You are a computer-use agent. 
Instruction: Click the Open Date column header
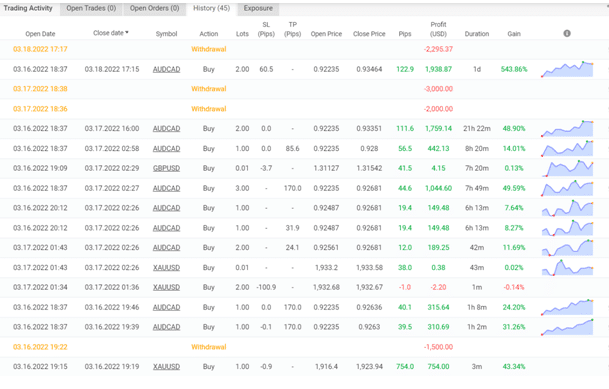(40, 34)
